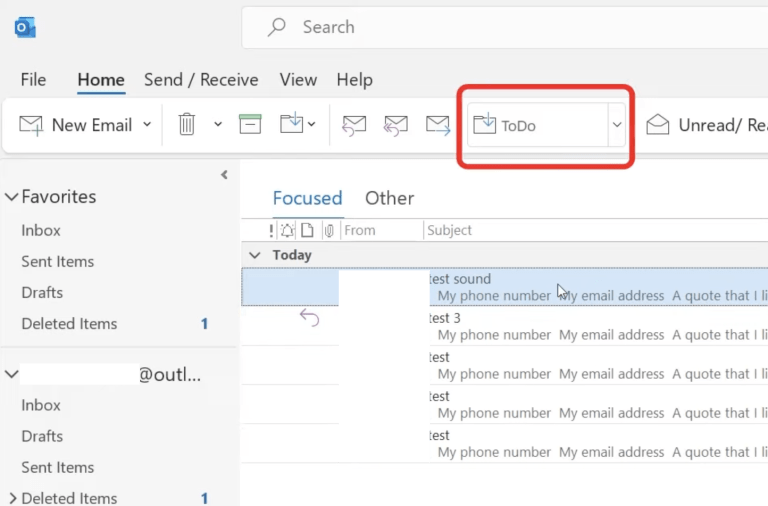Collapse the folder pane arrow
Image resolution: width=768 pixels, height=506 pixels.
pyautogui.click(x=224, y=175)
